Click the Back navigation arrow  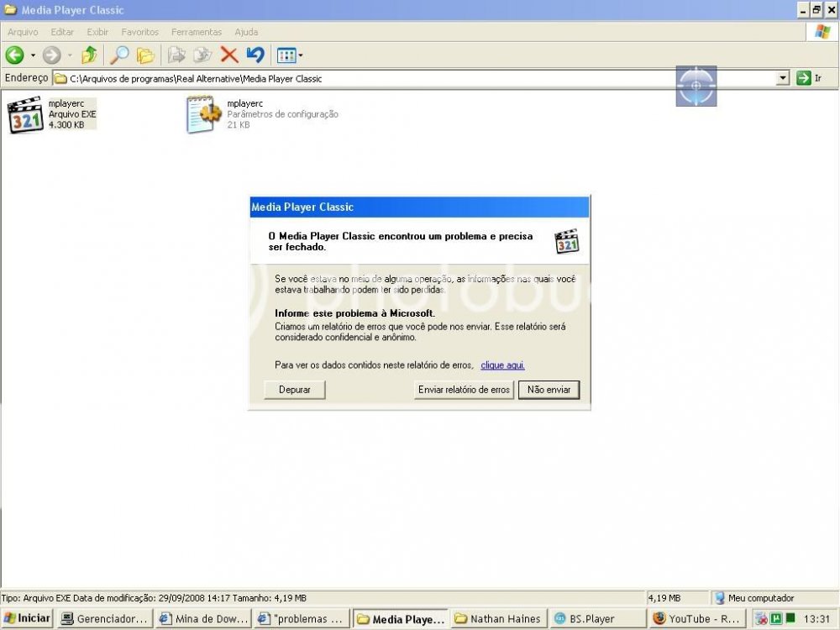pyautogui.click(x=14, y=55)
